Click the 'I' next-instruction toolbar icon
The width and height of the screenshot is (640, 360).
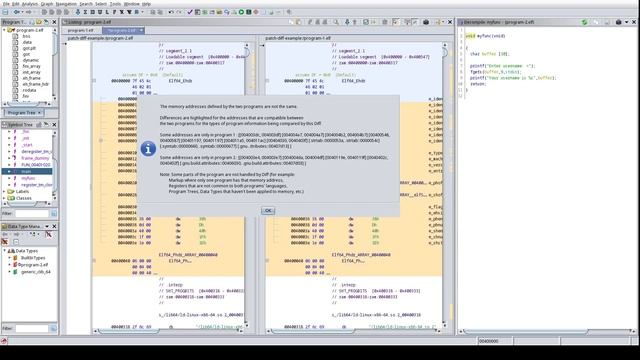[85, 12]
